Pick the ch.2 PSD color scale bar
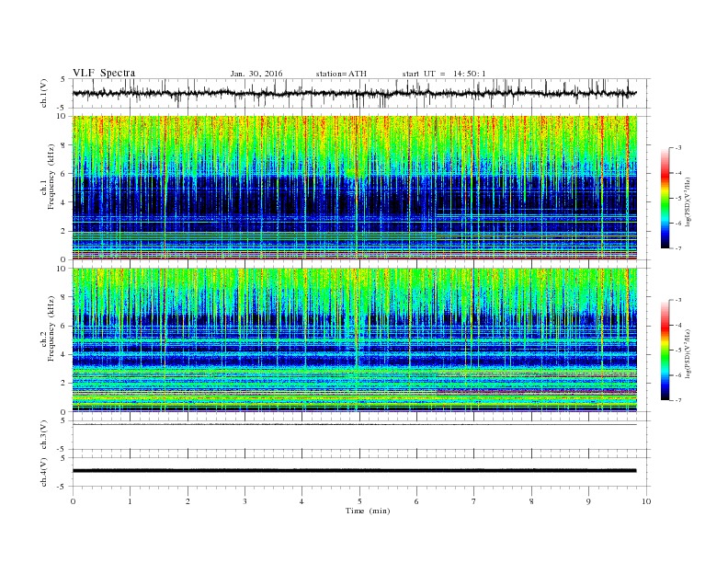Image resolution: width=728 pixels, height=563 pixels. coord(665,350)
